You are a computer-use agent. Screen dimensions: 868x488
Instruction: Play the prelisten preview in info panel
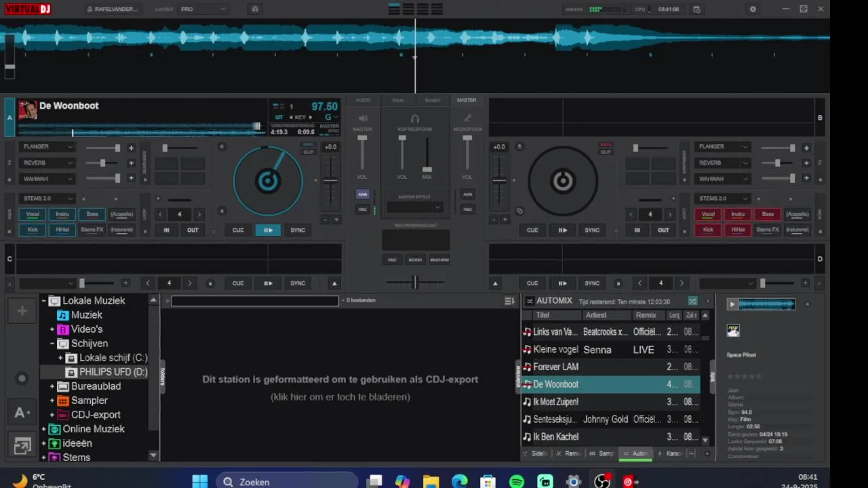(732, 304)
